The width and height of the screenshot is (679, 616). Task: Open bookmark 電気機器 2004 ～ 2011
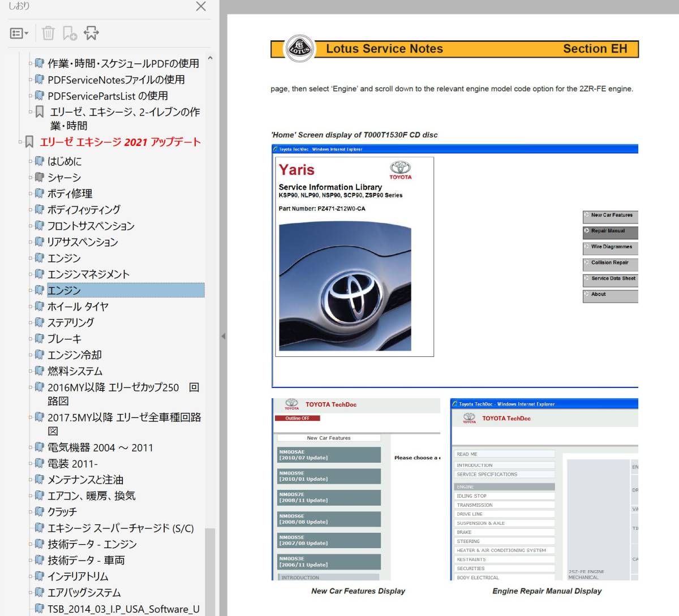(x=100, y=447)
